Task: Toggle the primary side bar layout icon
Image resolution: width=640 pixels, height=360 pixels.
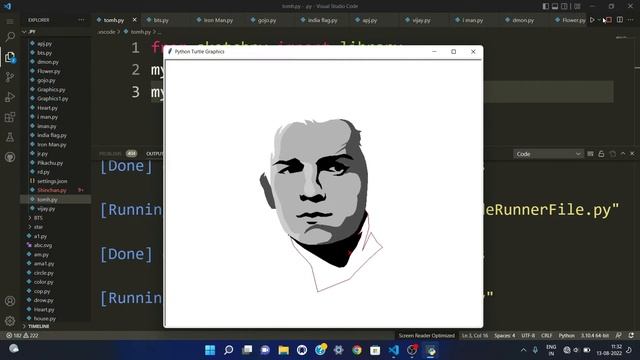Action: pyautogui.click(x=546, y=6)
